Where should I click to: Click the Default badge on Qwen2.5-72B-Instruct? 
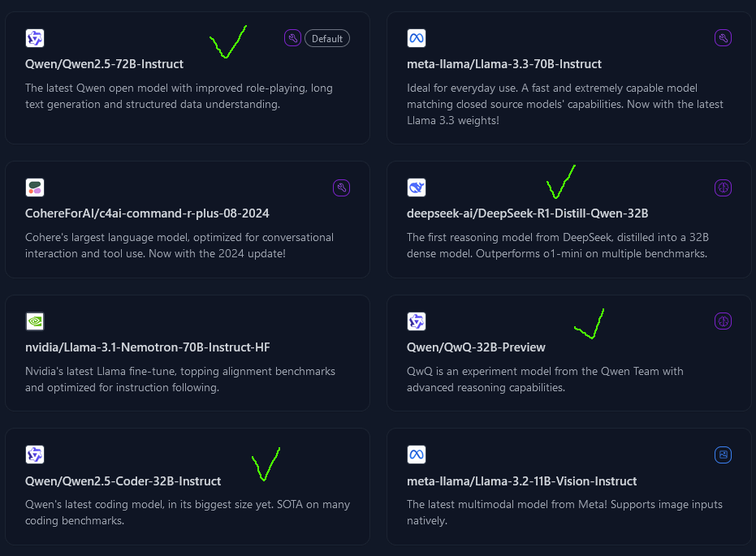[327, 38]
